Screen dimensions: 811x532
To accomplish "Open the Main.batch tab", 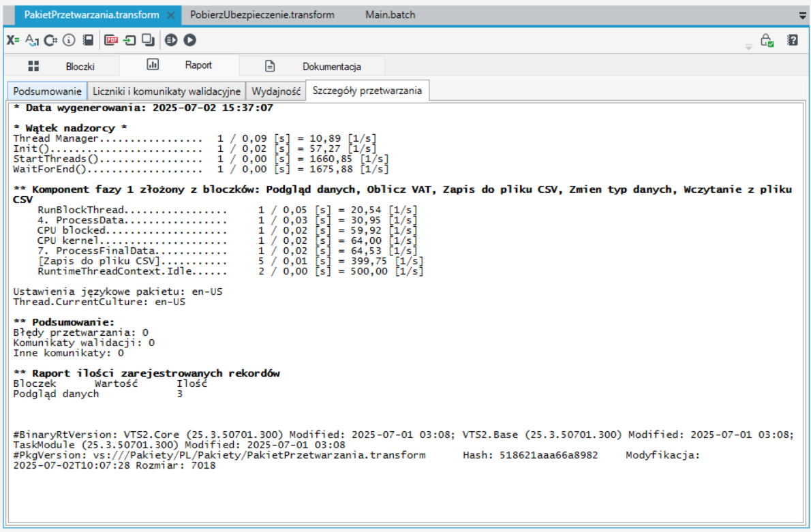I will (391, 15).
